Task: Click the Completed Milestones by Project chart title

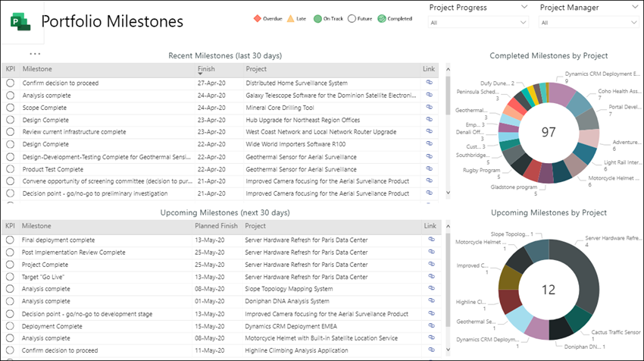Action: pos(549,55)
